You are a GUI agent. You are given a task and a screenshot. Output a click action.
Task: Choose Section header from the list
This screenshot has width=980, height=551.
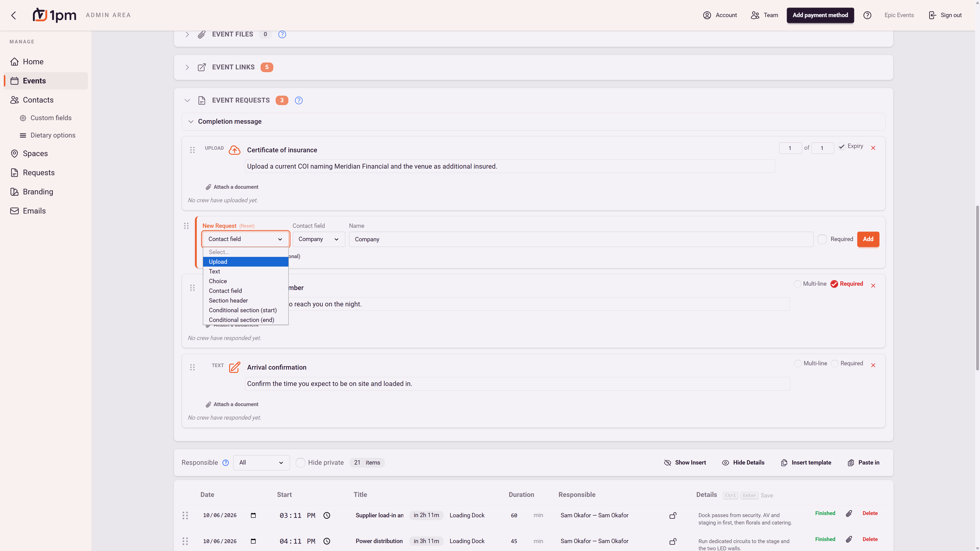[245, 300]
